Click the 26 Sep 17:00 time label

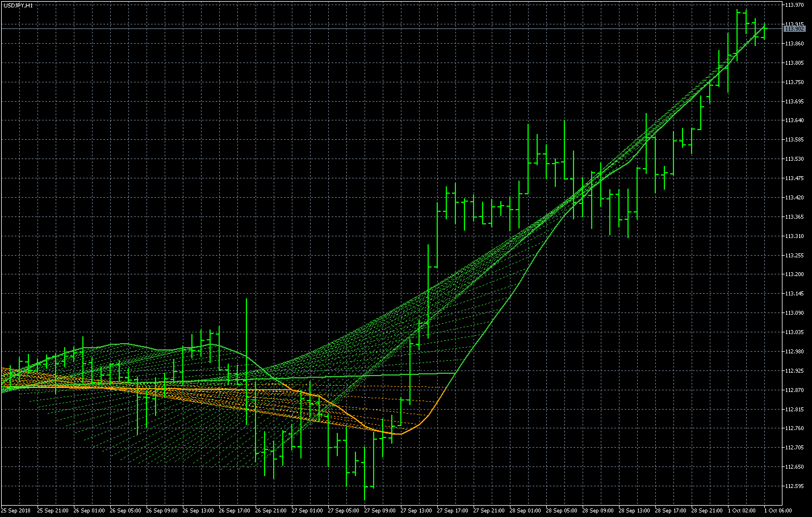pyautogui.click(x=235, y=511)
